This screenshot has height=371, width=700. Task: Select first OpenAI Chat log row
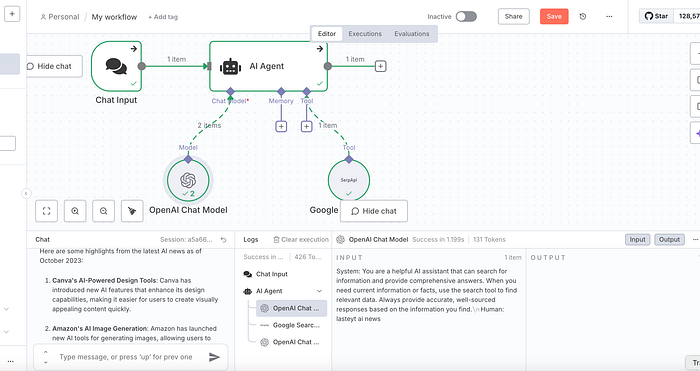[292, 308]
